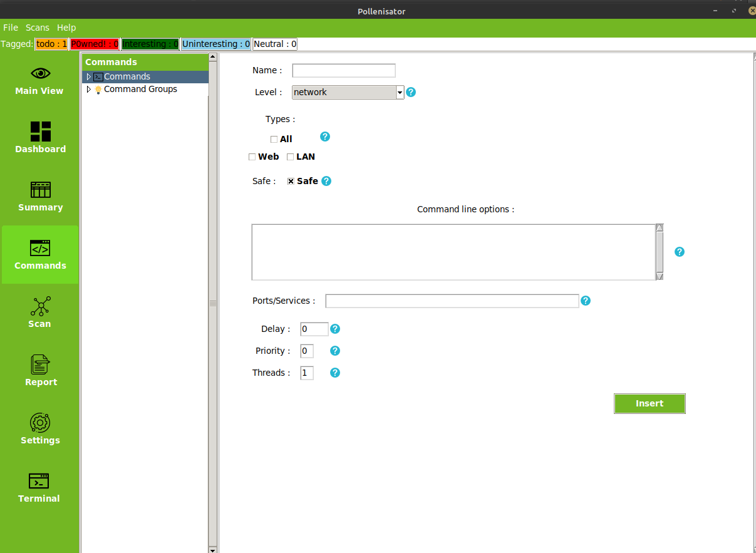Open the Terminal sidebar icon

[39, 481]
